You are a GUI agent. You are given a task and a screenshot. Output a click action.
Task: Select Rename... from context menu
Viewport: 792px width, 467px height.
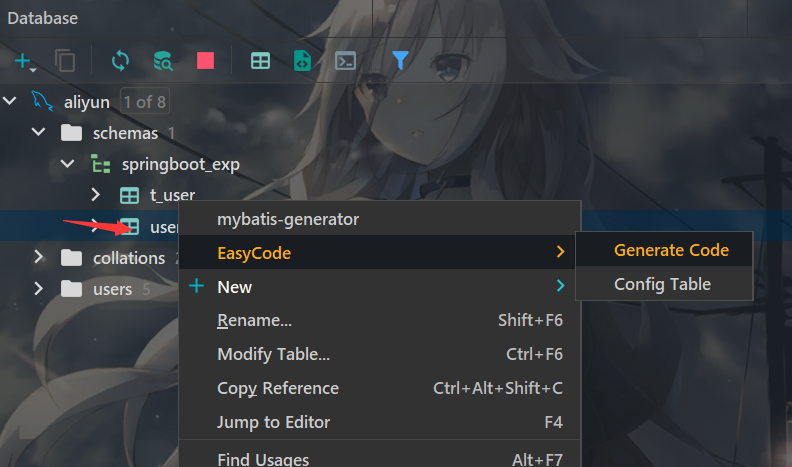(x=380, y=320)
